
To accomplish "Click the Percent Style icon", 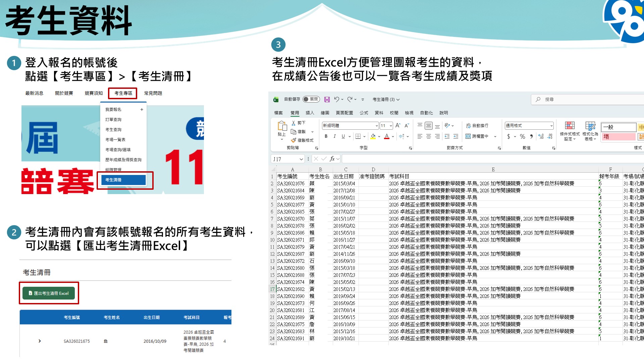I will point(523,136).
